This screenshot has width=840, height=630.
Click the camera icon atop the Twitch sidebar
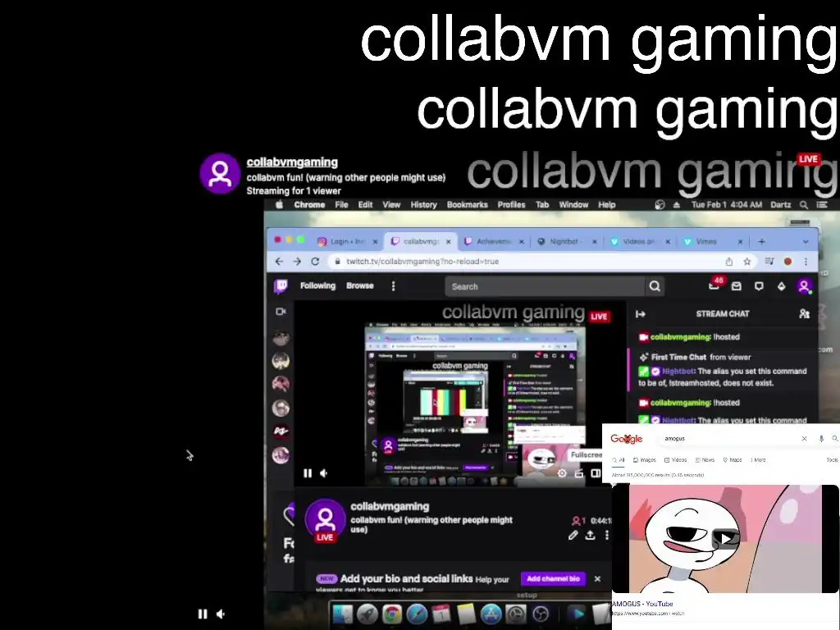click(281, 311)
